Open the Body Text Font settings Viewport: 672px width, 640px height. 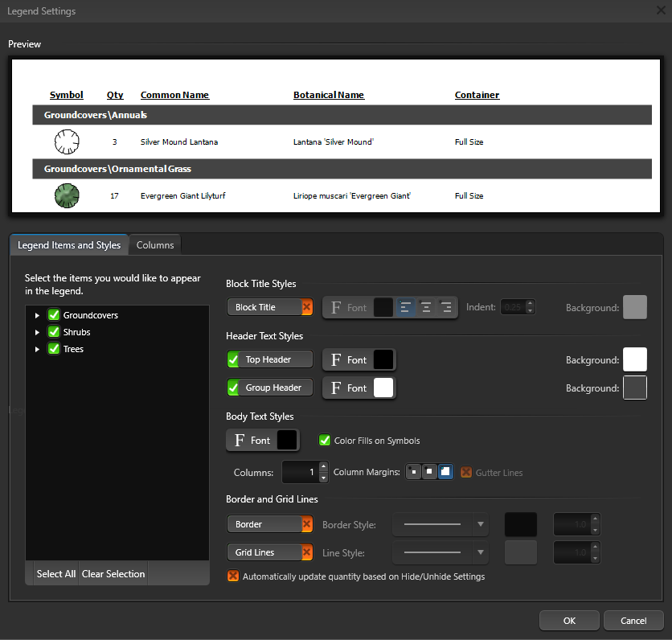262,440
